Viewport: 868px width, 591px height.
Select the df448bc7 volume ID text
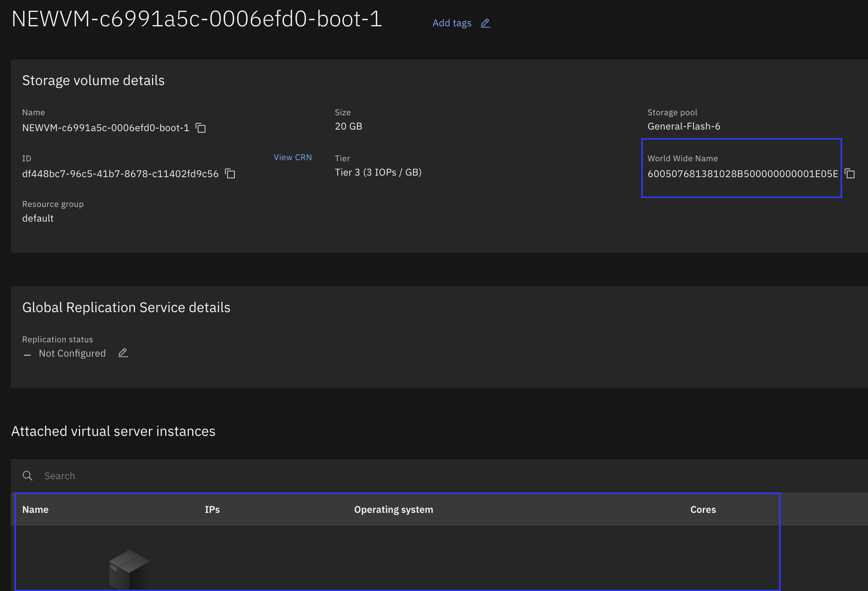(x=120, y=174)
